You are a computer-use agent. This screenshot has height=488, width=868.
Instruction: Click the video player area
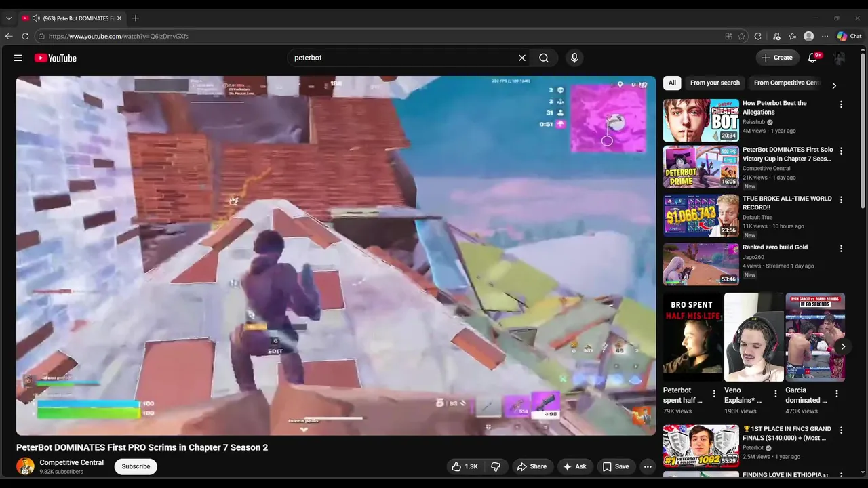(336, 256)
